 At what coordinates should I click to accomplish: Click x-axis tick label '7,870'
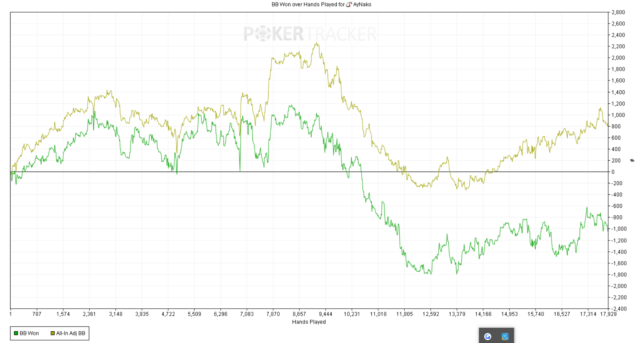[x=273, y=314]
